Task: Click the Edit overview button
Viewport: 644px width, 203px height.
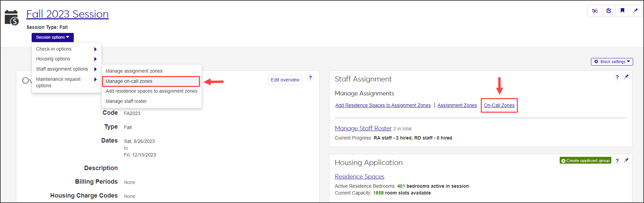Action: (x=285, y=80)
